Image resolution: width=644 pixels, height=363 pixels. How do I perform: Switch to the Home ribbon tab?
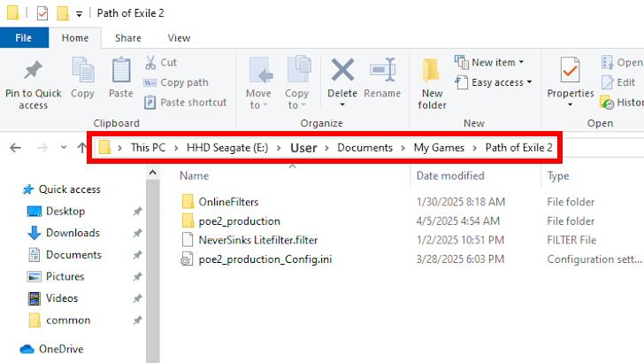75,38
